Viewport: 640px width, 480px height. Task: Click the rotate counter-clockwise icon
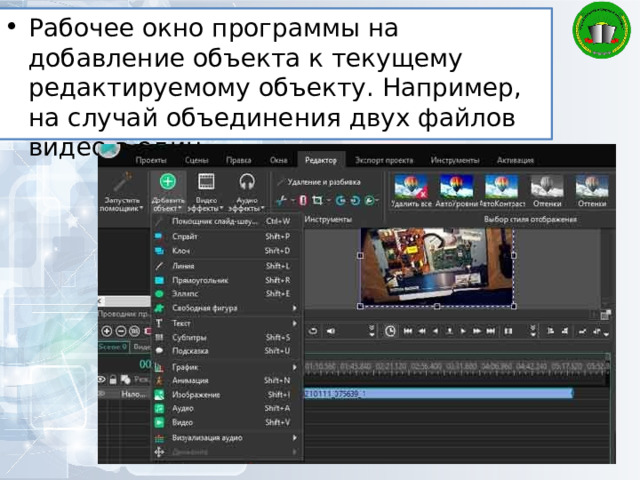pos(340,200)
